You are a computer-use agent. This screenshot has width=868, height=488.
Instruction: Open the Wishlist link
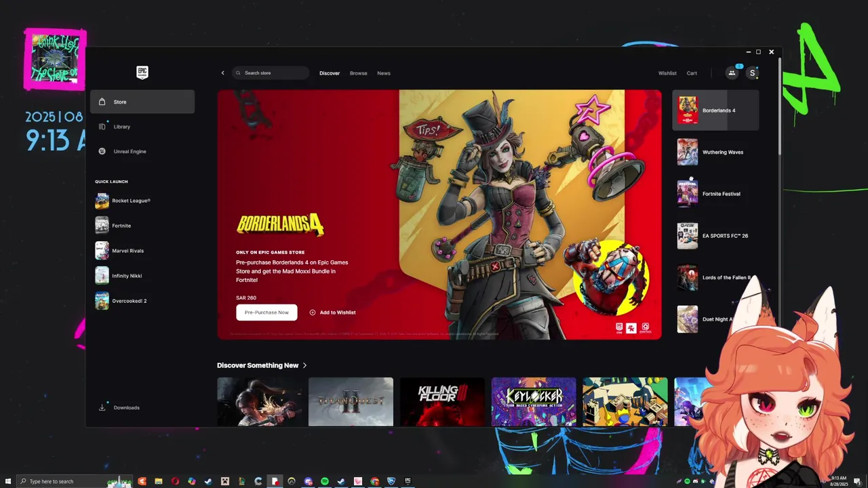(x=667, y=73)
